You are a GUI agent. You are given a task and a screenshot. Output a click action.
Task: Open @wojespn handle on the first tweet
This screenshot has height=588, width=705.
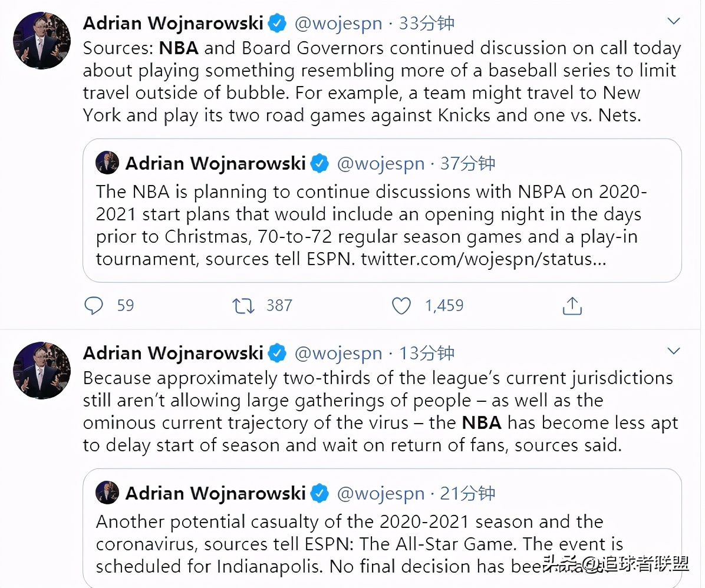pyautogui.click(x=338, y=24)
